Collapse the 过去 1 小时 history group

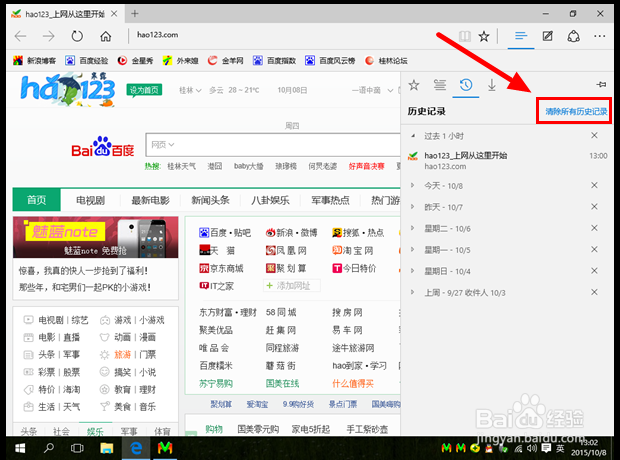click(413, 136)
